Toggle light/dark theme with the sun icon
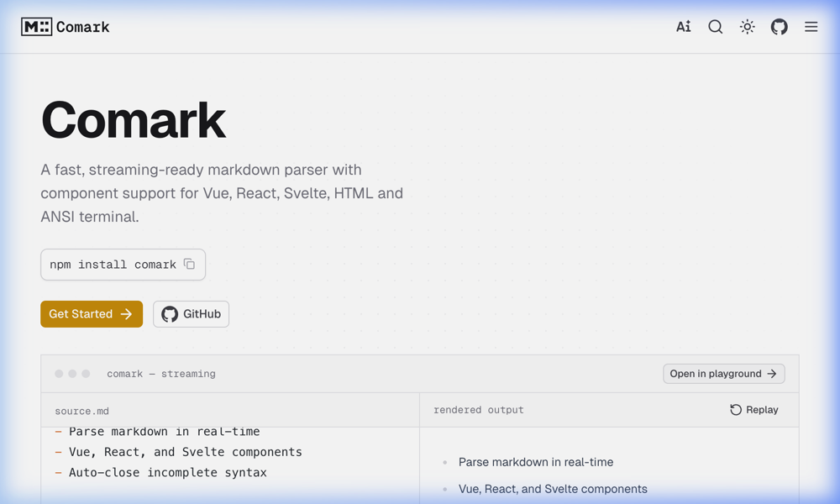Viewport: 840px width, 504px height. click(747, 26)
